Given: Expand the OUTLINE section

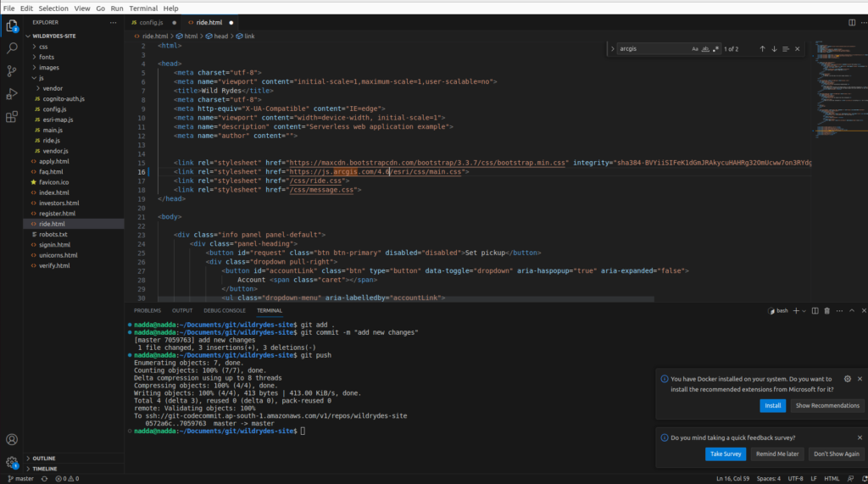Looking at the screenshot, I should coord(44,458).
